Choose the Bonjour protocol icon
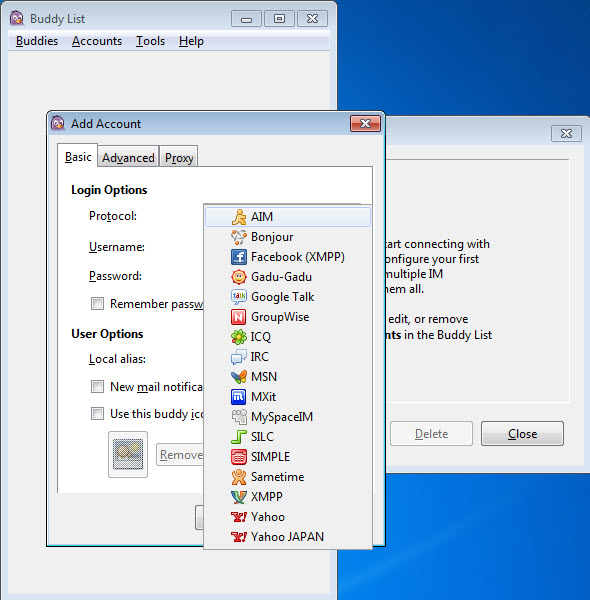590x600 pixels. (x=239, y=237)
